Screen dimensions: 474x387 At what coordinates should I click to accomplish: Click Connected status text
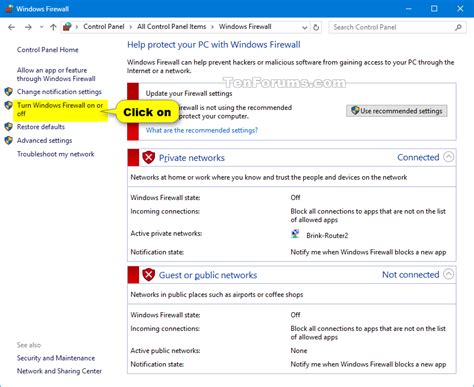(418, 157)
